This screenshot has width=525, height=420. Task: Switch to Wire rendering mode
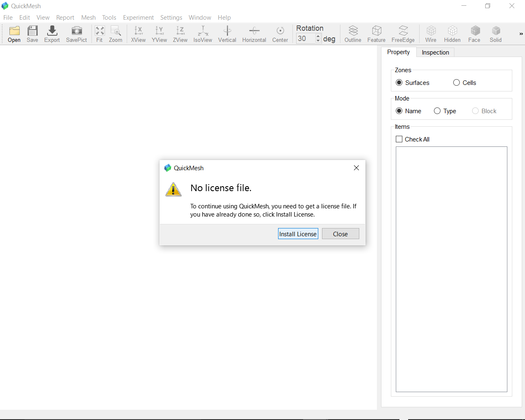coord(431,34)
